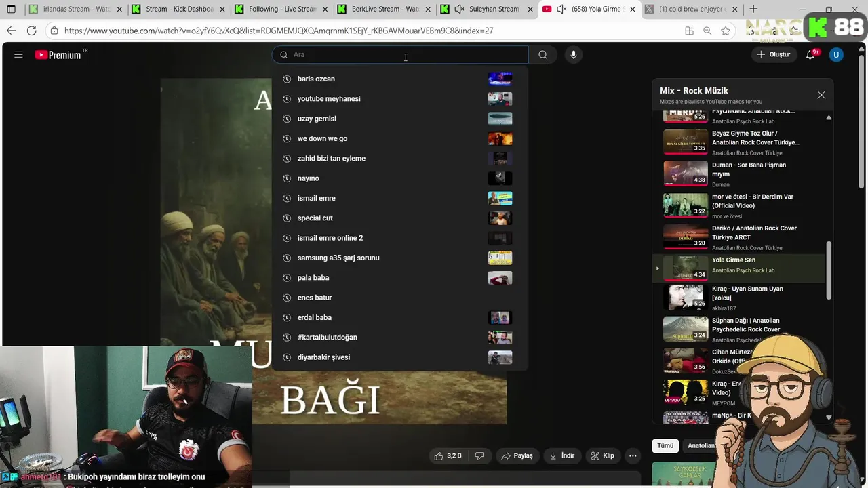Play 'Süphan Dağı' playlist item
Viewport: 868px width, 488px height.
point(739,330)
